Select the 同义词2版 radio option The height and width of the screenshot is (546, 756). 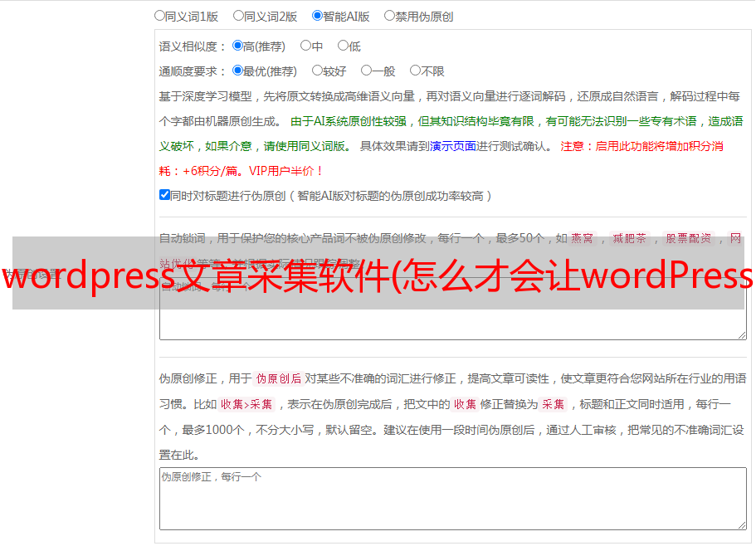(238, 16)
